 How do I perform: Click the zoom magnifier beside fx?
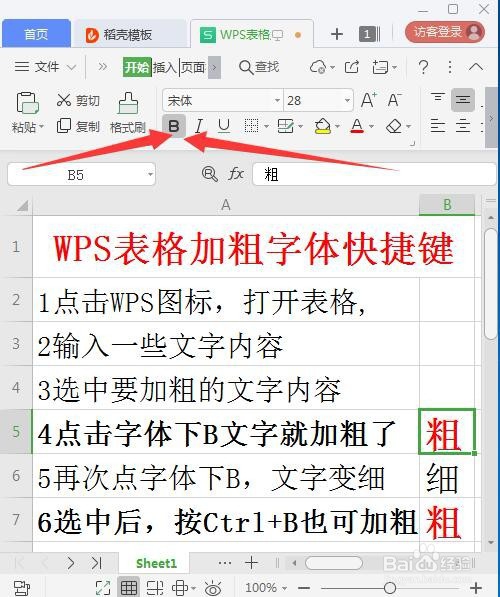pos(209,174)
